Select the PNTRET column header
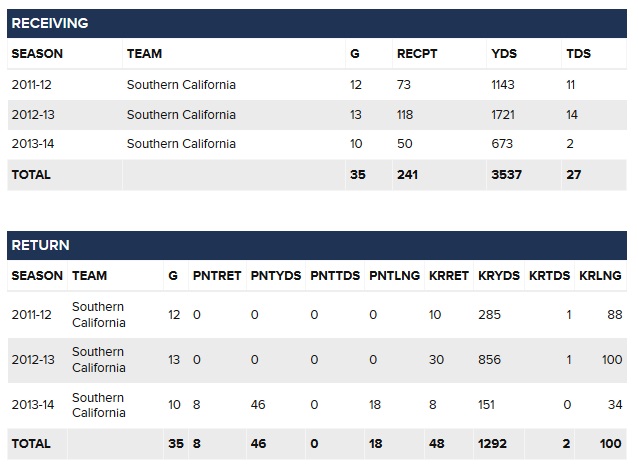638x468 pixels. 217,276
